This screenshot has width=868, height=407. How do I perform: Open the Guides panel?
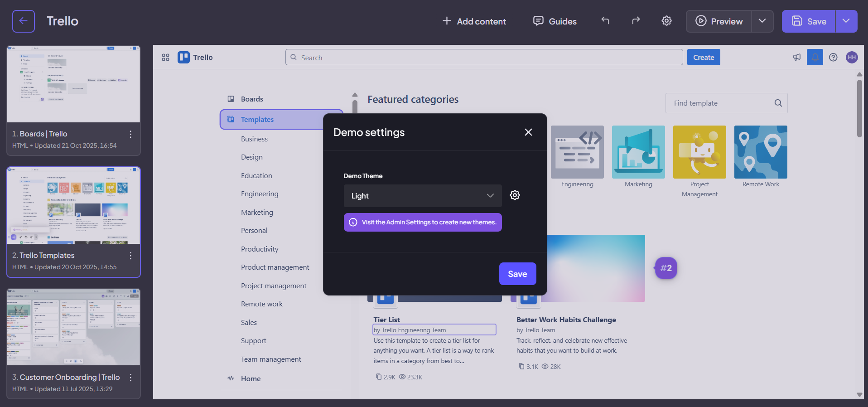click(x=555, y=21)
